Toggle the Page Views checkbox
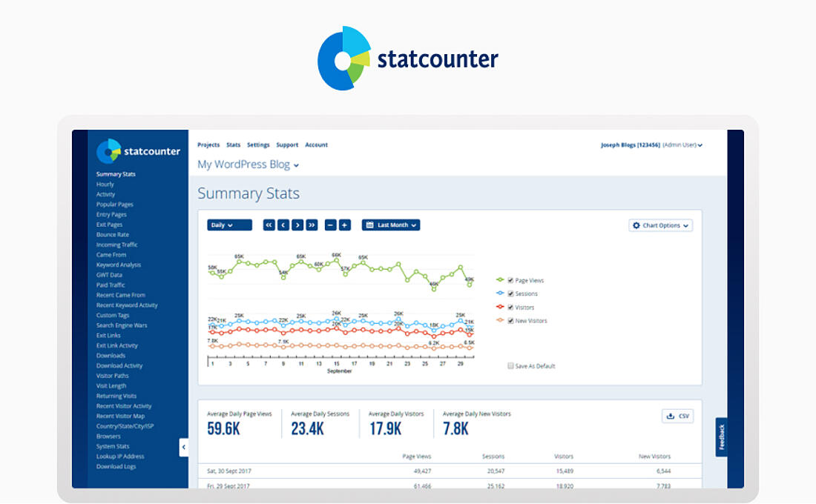Screen dimensions: 816x504 coord(510,280)
